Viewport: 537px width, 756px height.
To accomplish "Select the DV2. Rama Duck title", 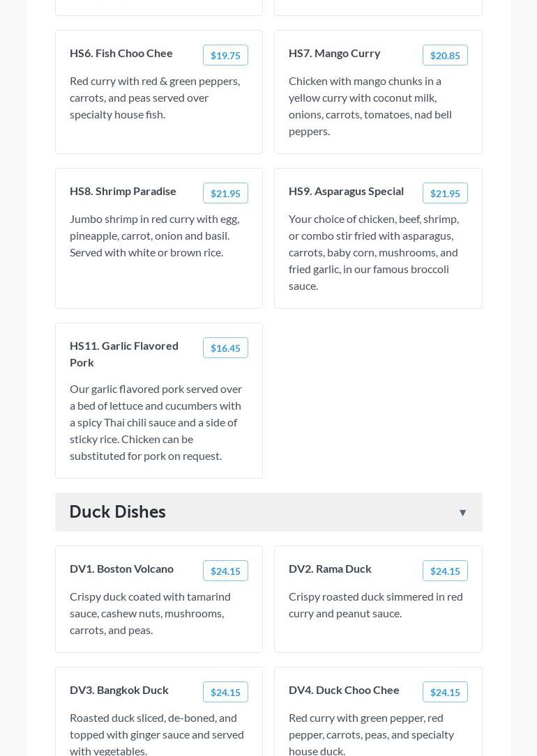I will pyautogui.click(x=330, y=569).
